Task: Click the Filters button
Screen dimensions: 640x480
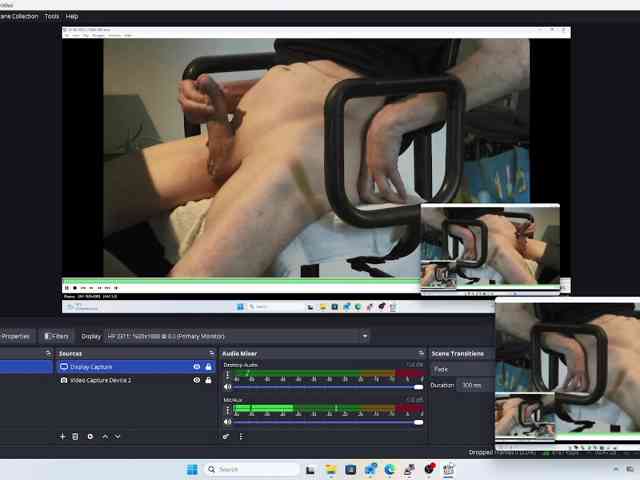Action: [57, 336]
